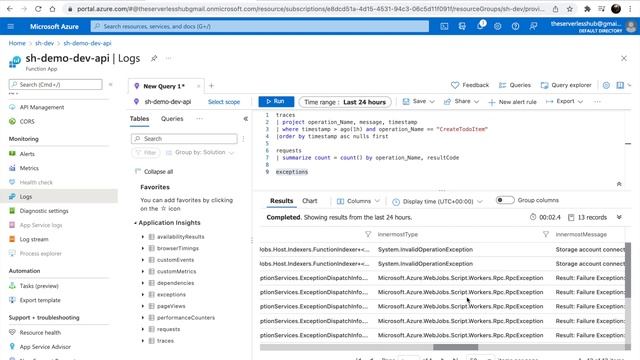
Task: Open more options next to Queries tab
Action: click(199, 119)
